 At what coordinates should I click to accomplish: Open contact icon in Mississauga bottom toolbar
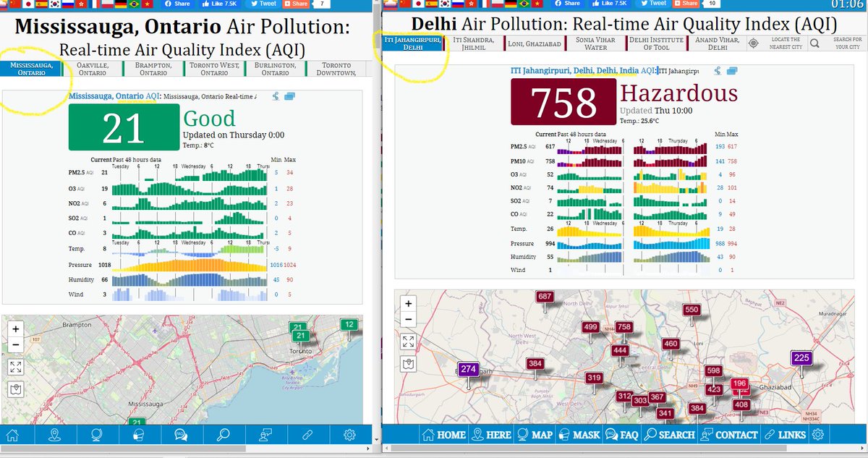pos(265,435)
